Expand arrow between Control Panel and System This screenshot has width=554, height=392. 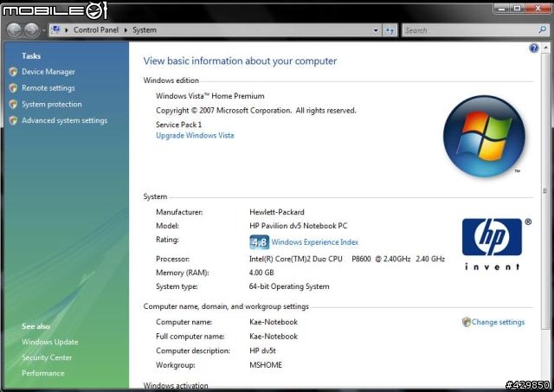(126, 30)
